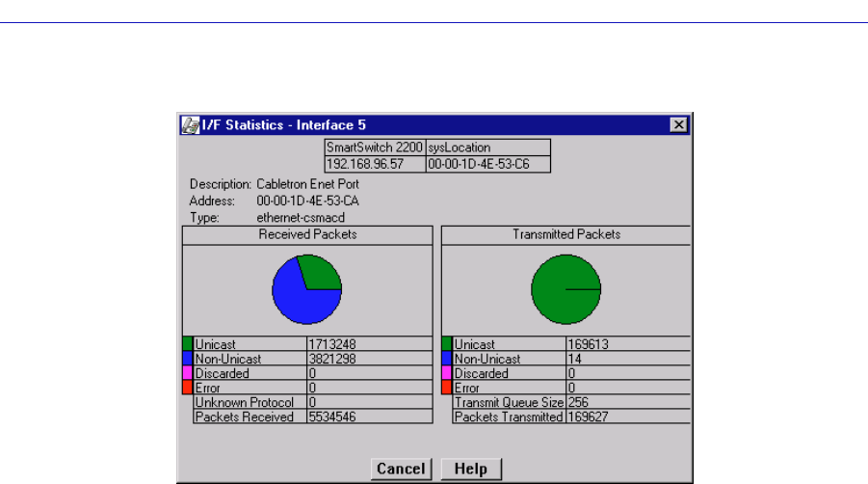Viewport: 868px width, 484px height.
Task: Click the Transmit Queue Size label
Action: pos(509,403)
